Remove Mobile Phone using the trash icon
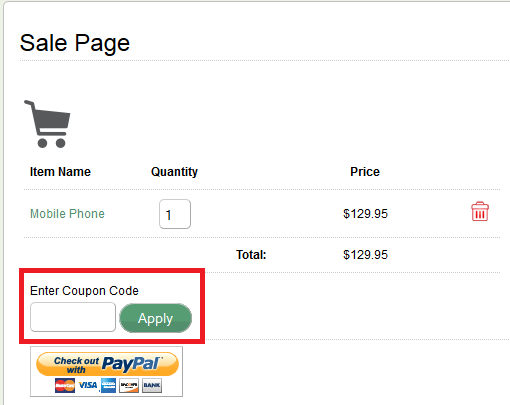Image resolution: width=510 pixels, height=405 pixels. click(480, 212)
